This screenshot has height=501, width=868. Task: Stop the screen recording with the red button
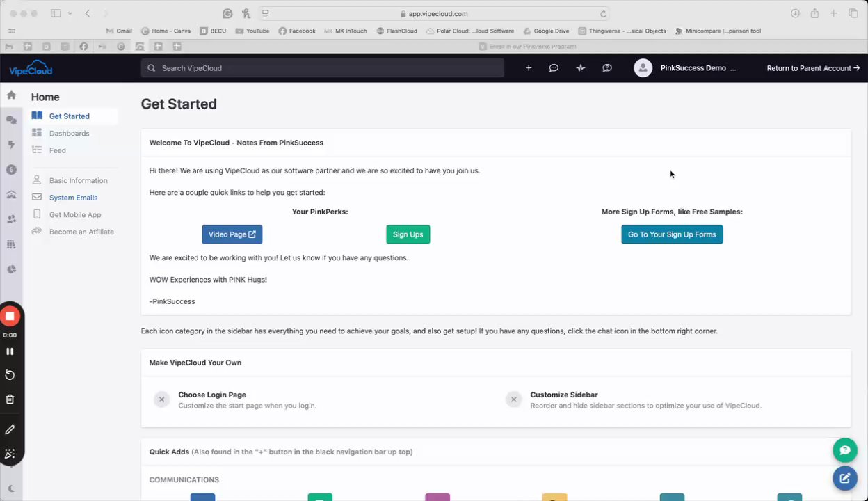pyautogui.click(x=10, y=317)
